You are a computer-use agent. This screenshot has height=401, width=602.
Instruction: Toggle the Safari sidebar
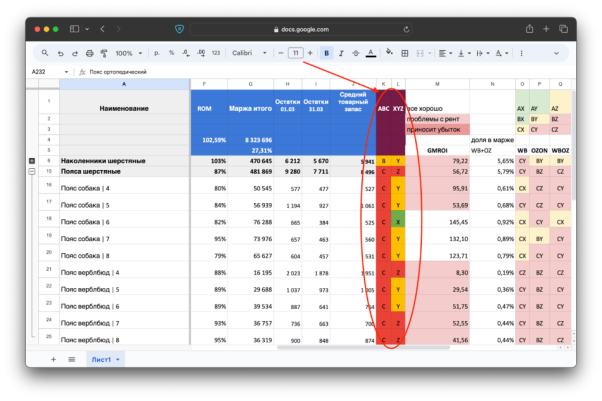(x=74, y=29)
